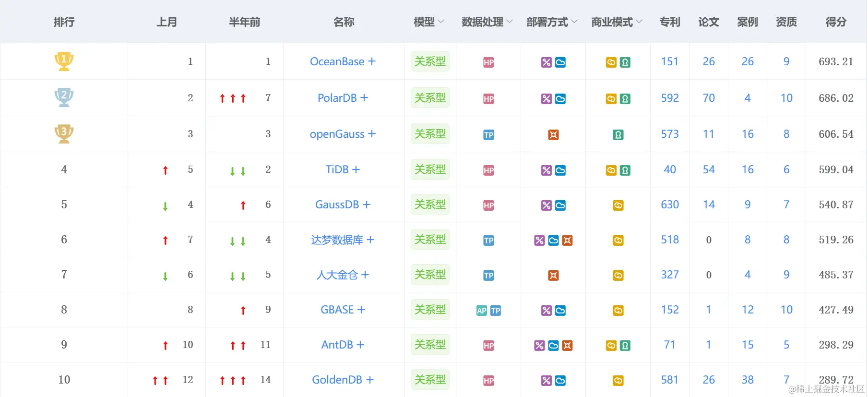Click TiDB's paper count 54
Screen dimensions: 868x397
point(709,169)
